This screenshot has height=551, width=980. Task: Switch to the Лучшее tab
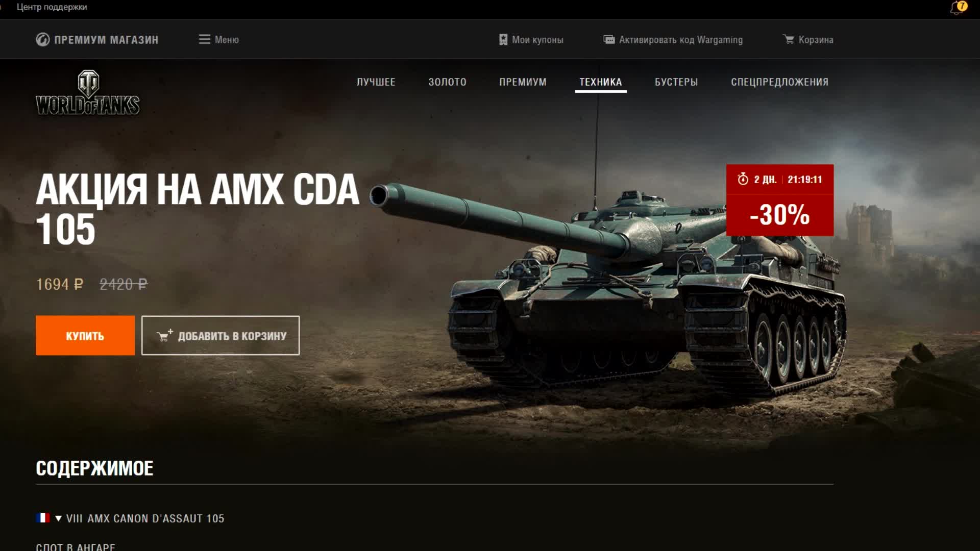tap(376, 82)
